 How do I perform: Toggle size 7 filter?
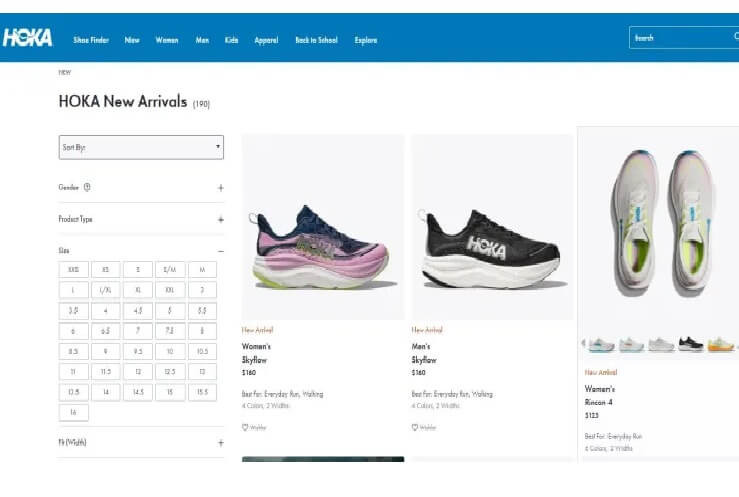coord(138,331)
